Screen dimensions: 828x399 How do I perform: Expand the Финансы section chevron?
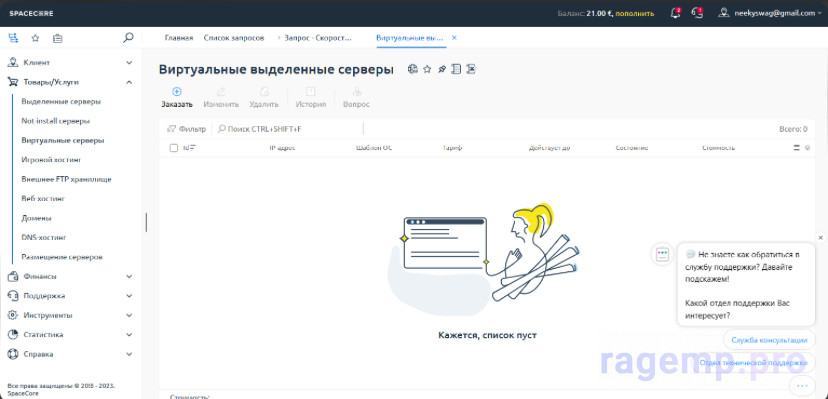coord(129,277)
